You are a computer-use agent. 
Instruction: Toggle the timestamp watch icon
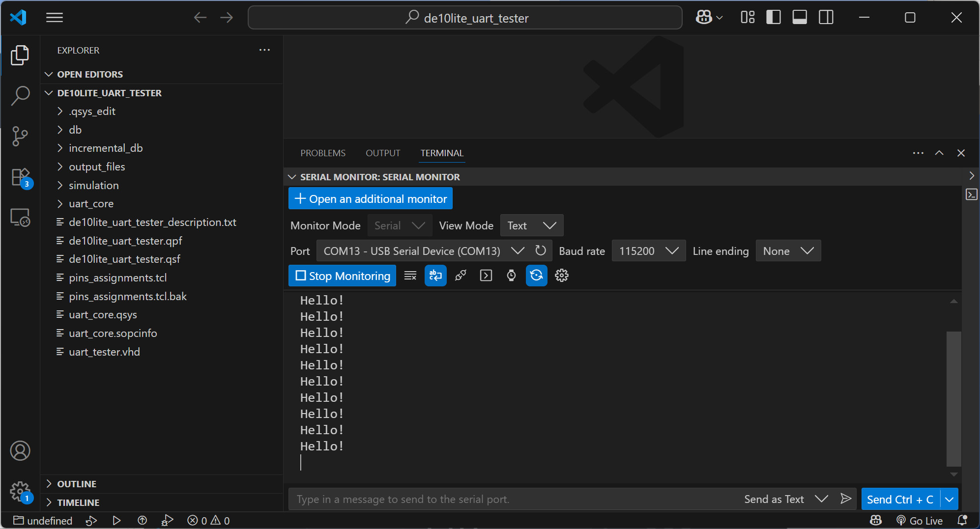pos(511,276)
